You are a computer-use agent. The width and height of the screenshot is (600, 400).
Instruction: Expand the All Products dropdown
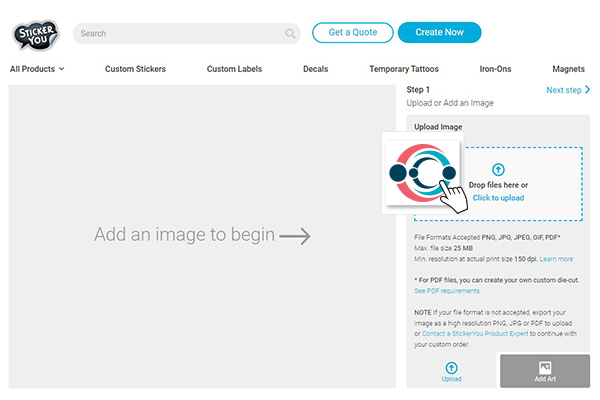(x=37, y=69)
